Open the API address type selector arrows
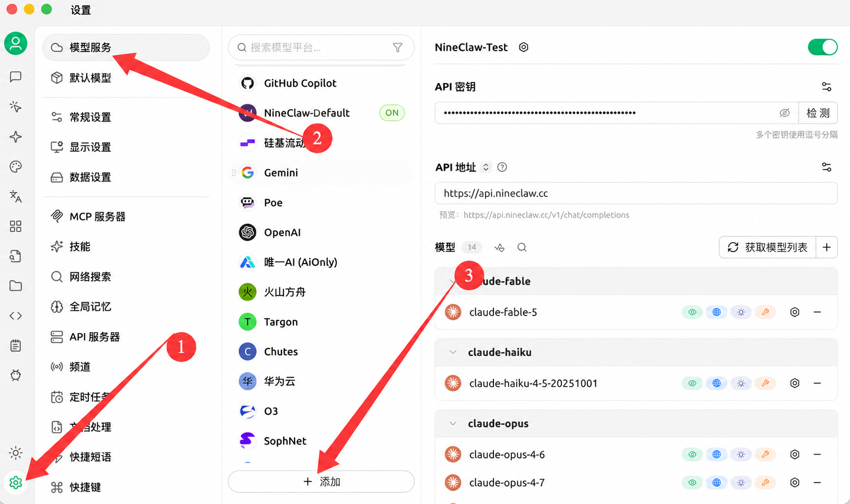This screenshot has height=504, width=850. click(x=486, y=167)
